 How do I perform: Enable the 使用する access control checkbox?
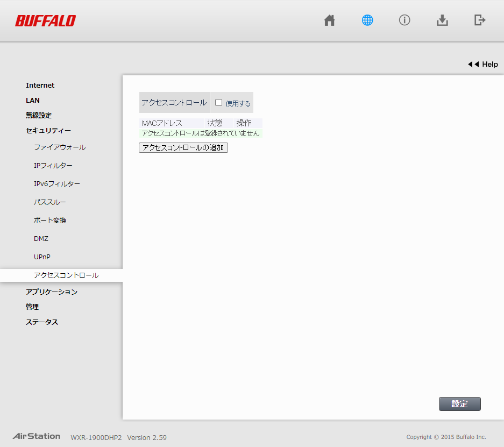pos(219,103)
